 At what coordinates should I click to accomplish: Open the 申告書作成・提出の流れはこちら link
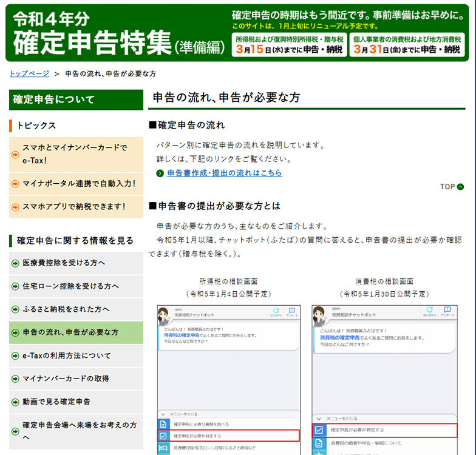pyautogui.click(x=224, y=174)
